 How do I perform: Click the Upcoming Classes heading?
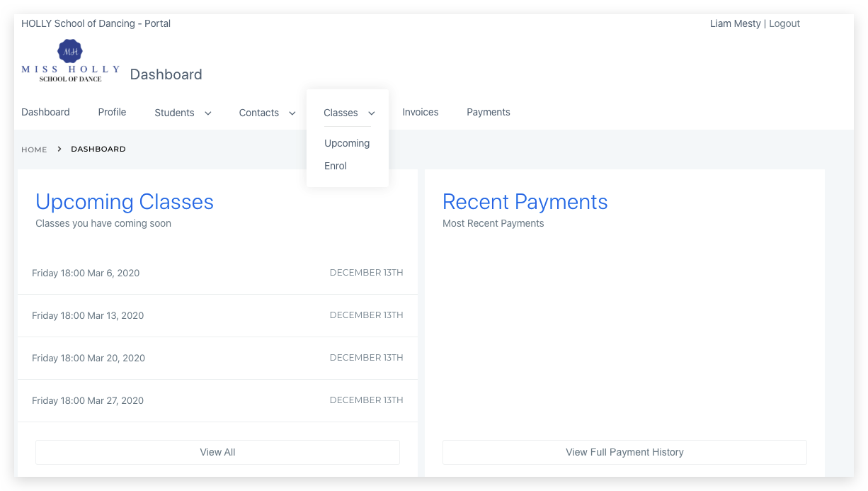click(125, 202)
